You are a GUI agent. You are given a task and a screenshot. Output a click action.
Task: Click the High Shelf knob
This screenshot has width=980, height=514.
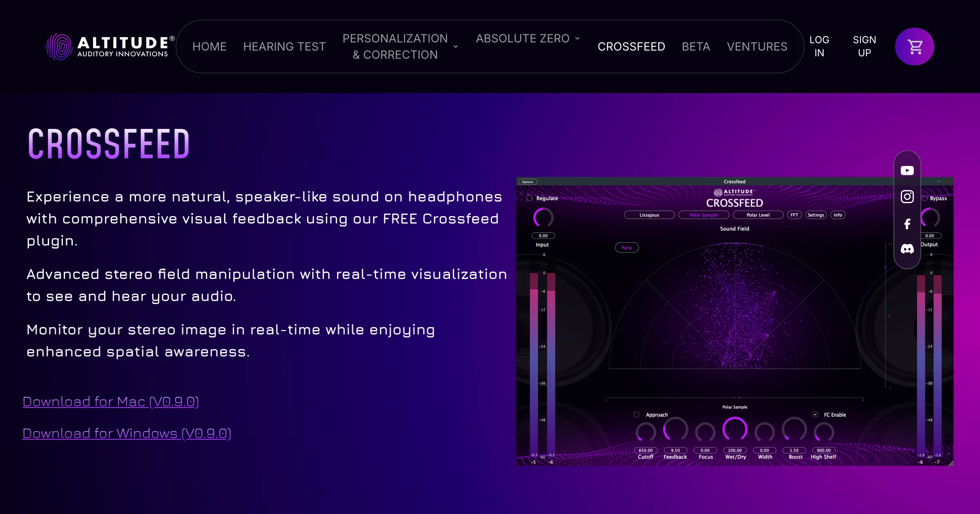tap(824, 432)
